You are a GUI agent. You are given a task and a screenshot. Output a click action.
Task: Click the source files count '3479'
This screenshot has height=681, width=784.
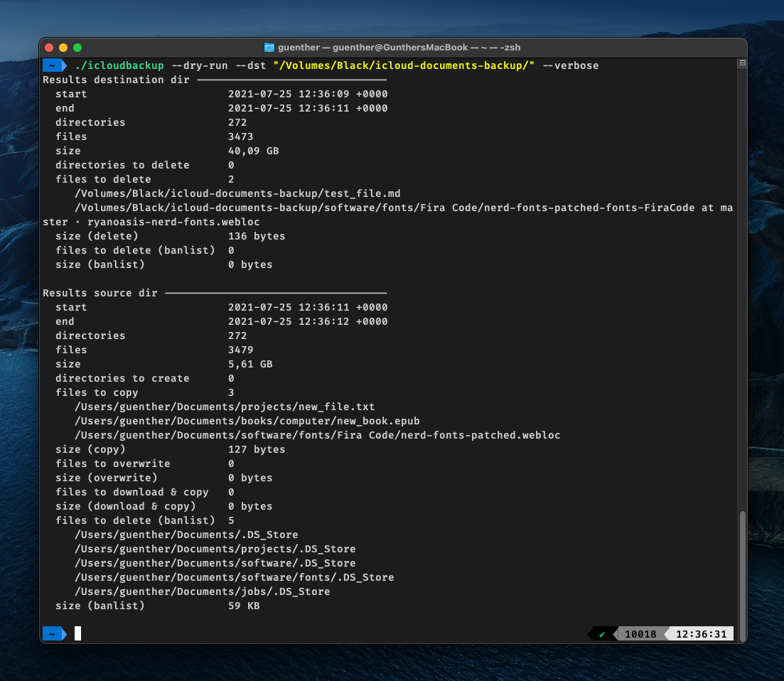coord(240,350)
